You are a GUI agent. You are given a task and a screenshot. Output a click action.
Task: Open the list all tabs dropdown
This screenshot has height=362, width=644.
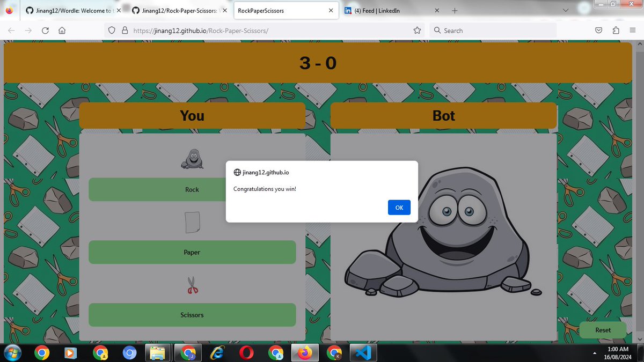pyautogui.click(x=566, y=10)
